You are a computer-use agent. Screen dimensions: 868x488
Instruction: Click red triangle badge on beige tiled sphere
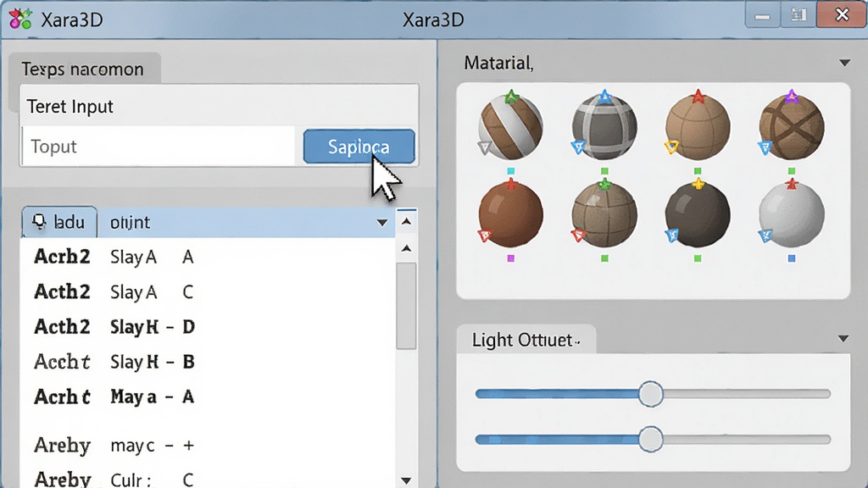(578, 236)
